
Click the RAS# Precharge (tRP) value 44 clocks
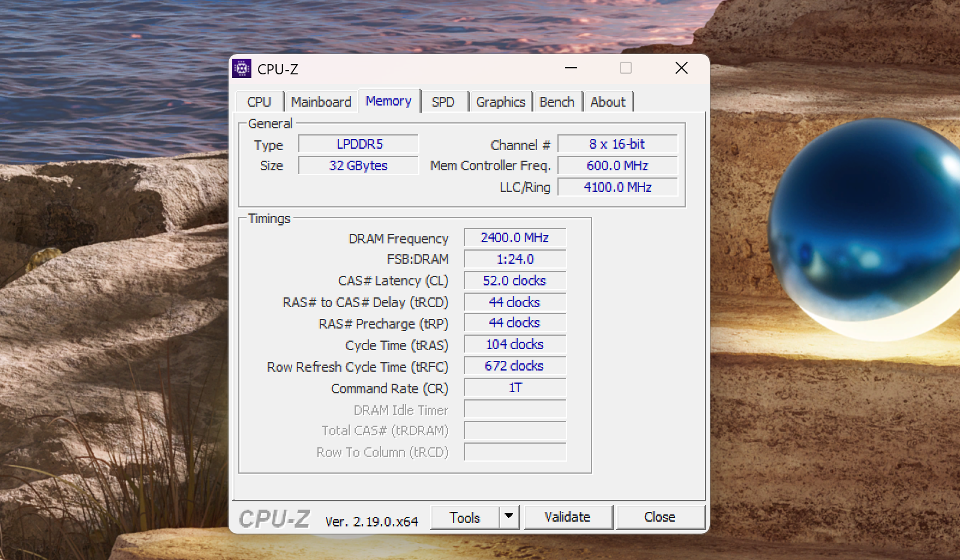tap(515, 323)
